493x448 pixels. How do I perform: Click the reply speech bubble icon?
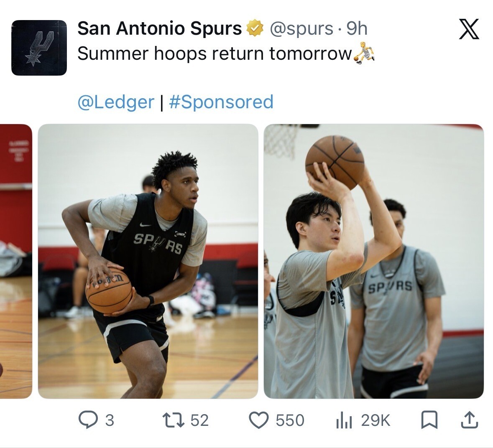88,420
